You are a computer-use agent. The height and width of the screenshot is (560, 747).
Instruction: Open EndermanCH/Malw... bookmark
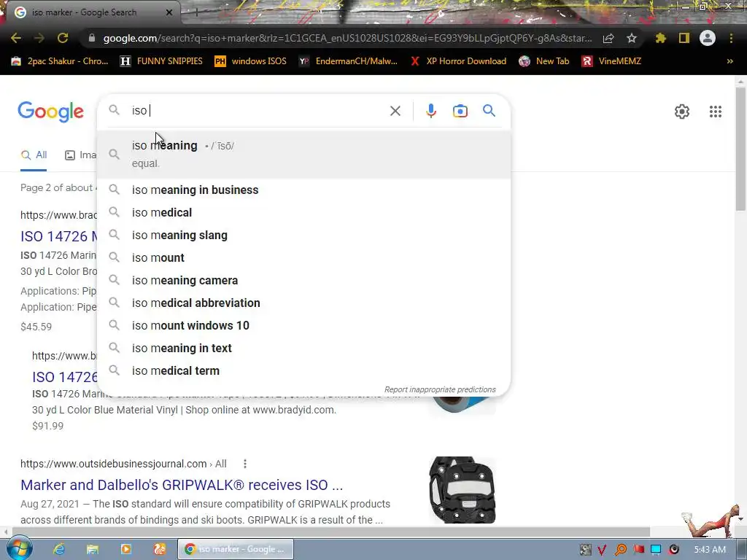tap(348, 61)
